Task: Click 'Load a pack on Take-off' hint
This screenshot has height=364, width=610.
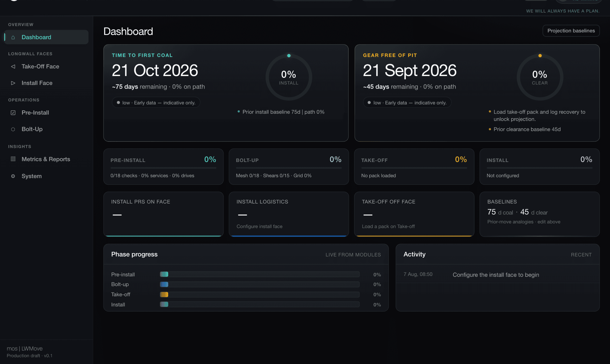Action: pyautogui.click(x=388, y=226)
